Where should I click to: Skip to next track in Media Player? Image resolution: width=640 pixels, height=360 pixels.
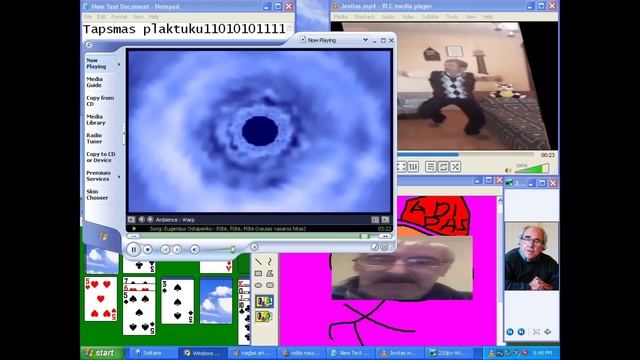(177, 249)
